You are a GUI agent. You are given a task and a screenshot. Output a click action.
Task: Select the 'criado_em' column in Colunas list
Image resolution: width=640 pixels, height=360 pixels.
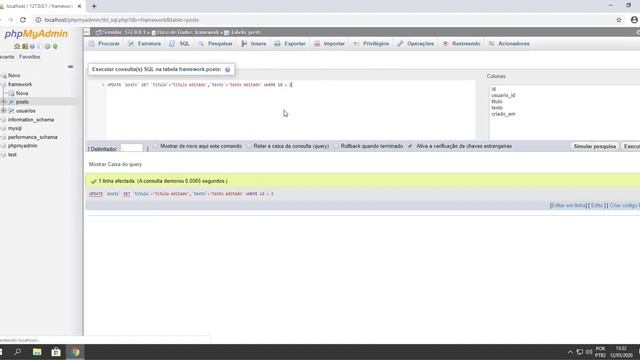pos(503,114)
